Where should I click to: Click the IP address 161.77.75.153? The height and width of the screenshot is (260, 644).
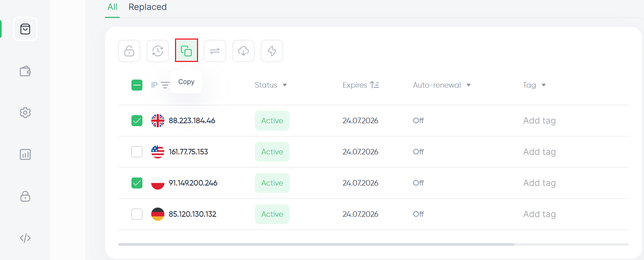(x=188, y=152)
